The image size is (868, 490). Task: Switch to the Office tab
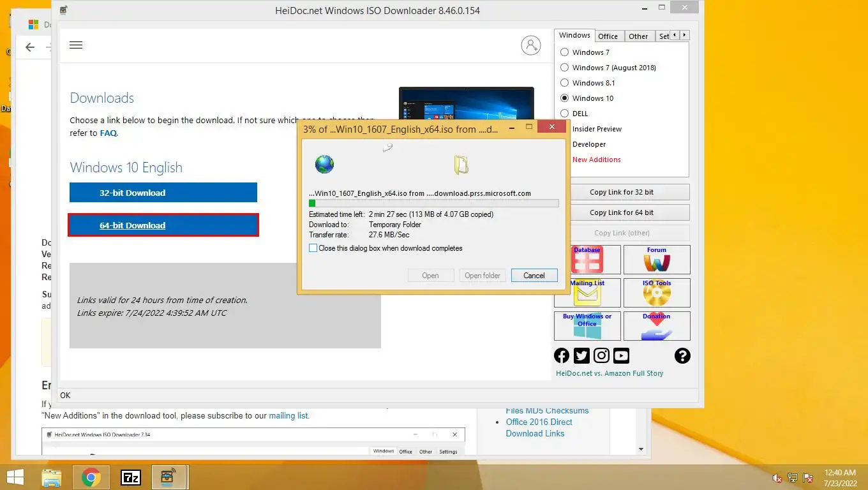tap(608, 36)
